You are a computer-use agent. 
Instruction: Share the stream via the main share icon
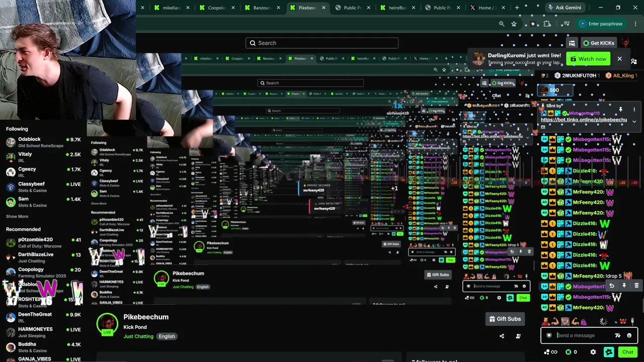coord(502,336)
